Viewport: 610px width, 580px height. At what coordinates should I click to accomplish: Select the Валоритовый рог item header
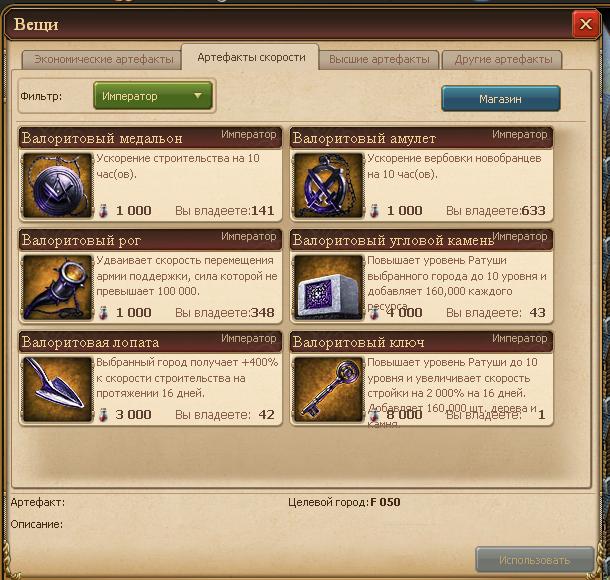pos(150,240)
